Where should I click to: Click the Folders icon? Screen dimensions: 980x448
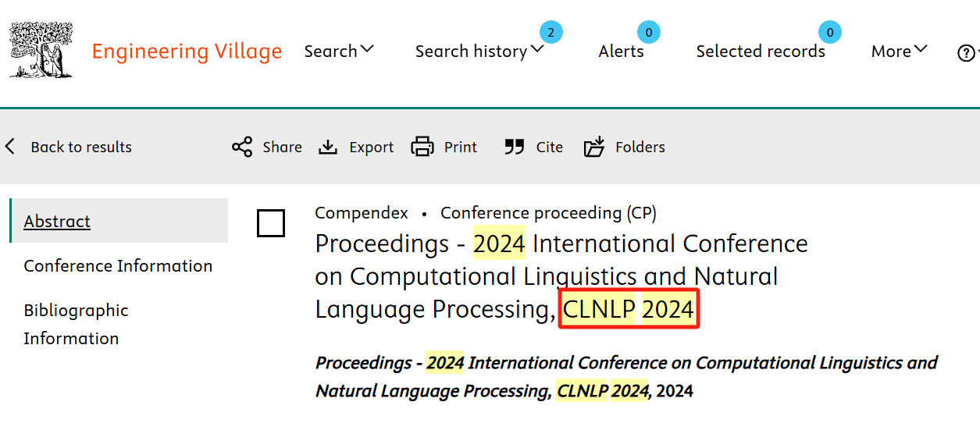pyautogui.click(x=594, y=147)
